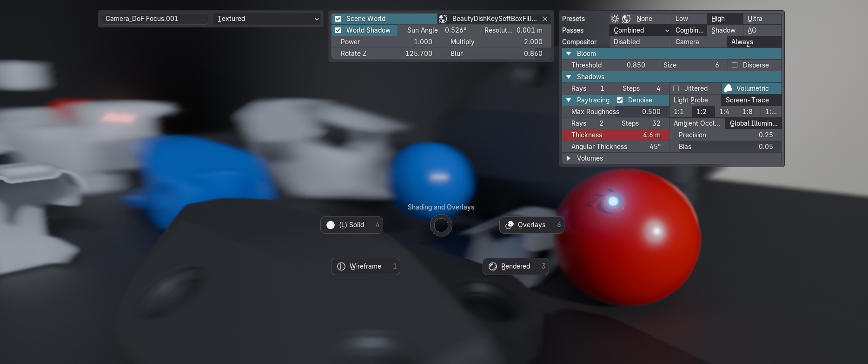Select Light Probe raytracing method

click(x=695, y=100)
